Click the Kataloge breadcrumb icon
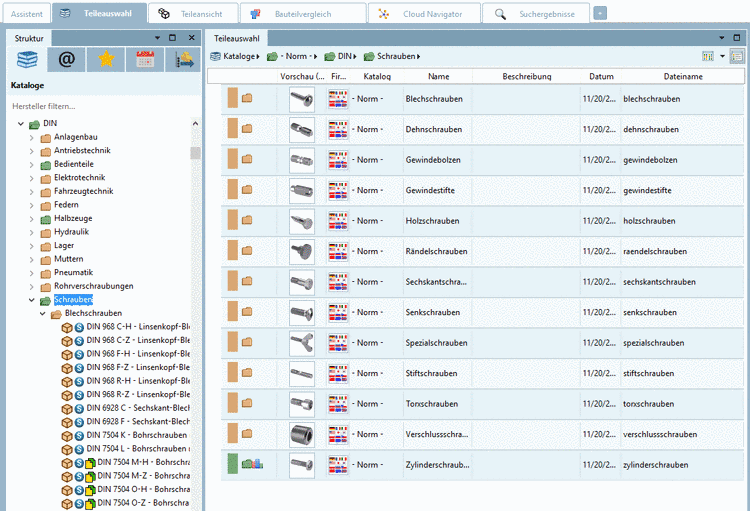Viewport: 750px width, 511px height. pos(215,56)
